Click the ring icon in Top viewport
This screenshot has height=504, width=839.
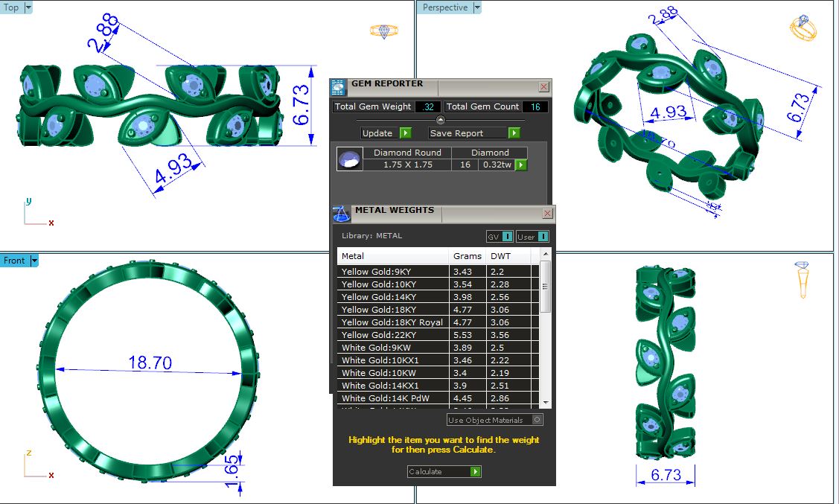click(x=384, y=31)
